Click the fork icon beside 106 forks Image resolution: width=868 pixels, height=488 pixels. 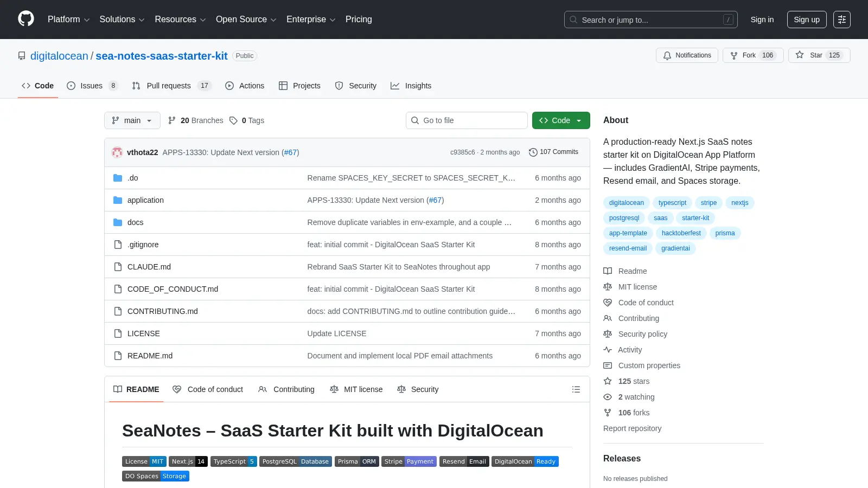pos(608,413)
